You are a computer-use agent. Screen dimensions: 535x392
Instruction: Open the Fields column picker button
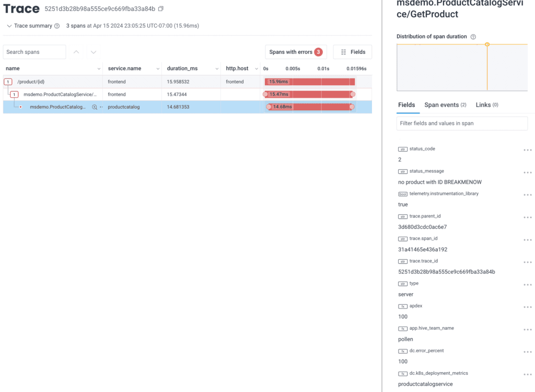pos(353,52)
